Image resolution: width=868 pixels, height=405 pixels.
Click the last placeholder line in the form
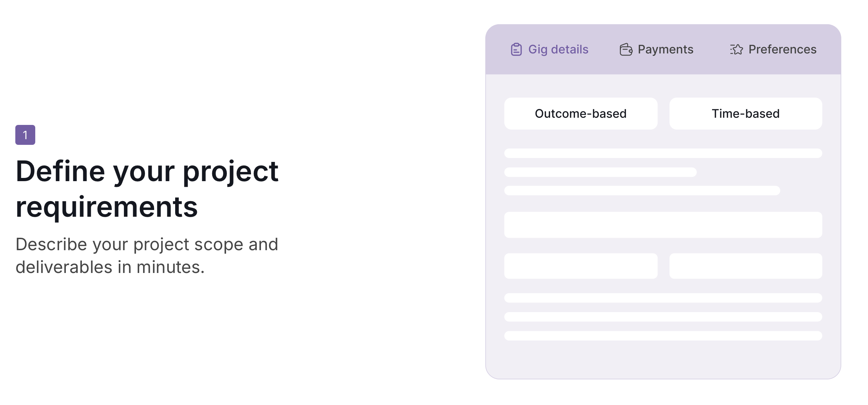[663, 336]
